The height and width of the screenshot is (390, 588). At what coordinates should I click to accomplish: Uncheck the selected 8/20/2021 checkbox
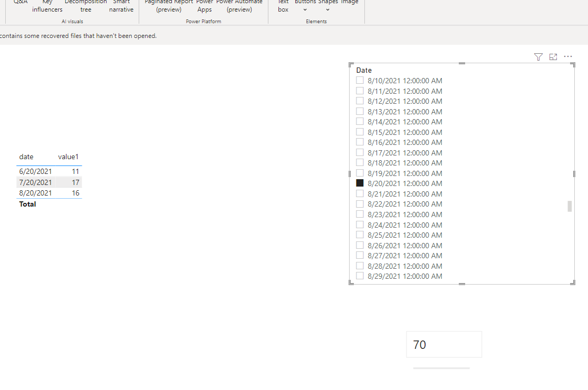[x=360, y=183]
